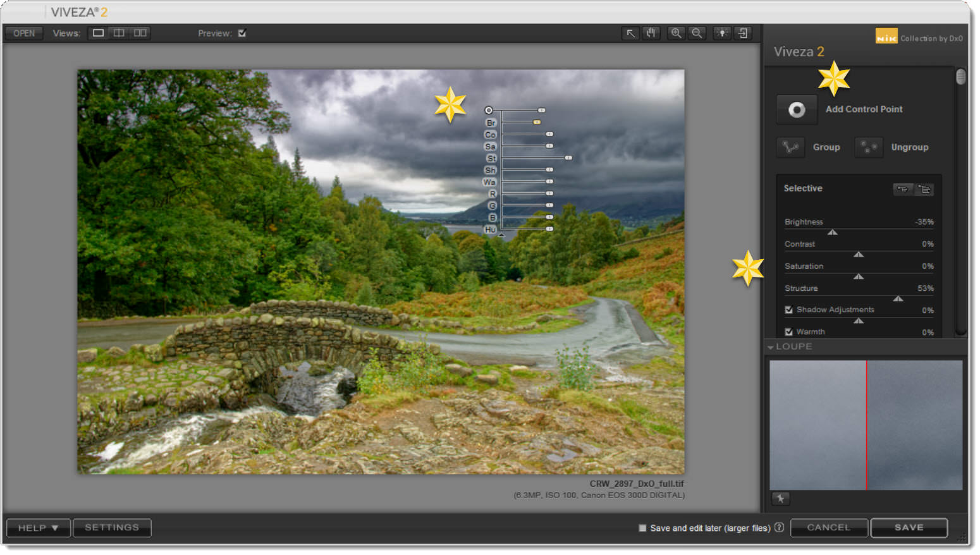Choose side-by-side preview view
980x555 pixels.
(x=140, y=33)
